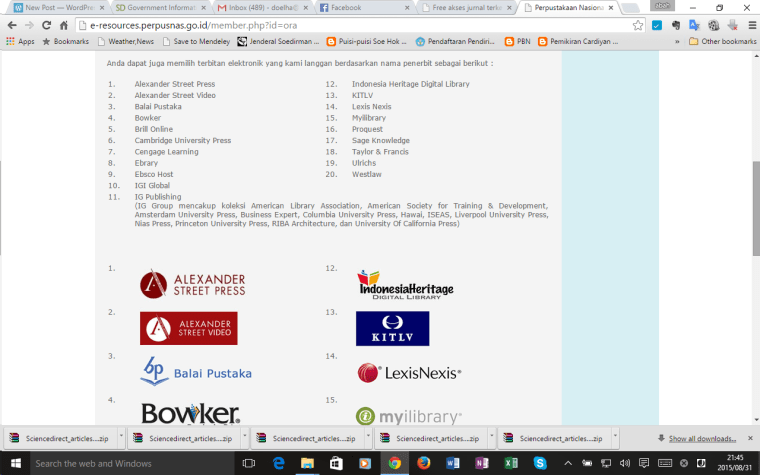Click the Balai Pustaka logo
This screenshot has height=475, width=760.
pyautogui.click(x=196, y=372)
